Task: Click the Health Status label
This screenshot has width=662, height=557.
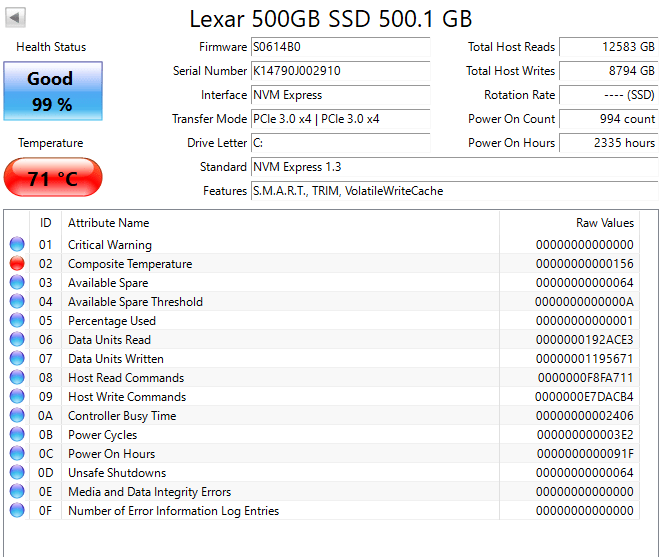Action: tap(51, 47)
